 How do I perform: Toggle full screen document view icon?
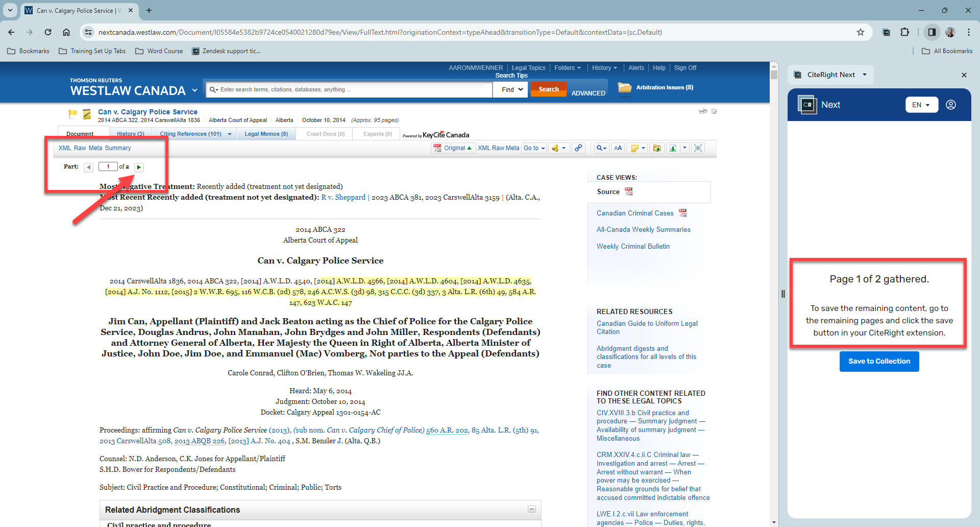tap(698, 148)
